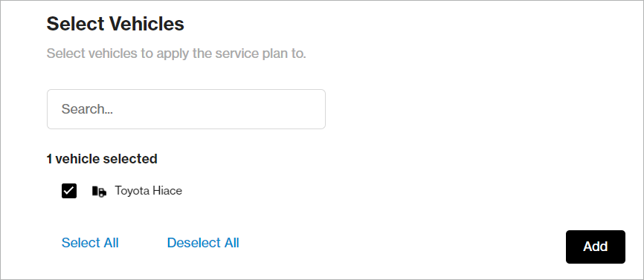The width and height of the screenshot is (644, 280).
Task: Activate the vehicle search text field
Action: pyautogui.click(x=186, y=109)
